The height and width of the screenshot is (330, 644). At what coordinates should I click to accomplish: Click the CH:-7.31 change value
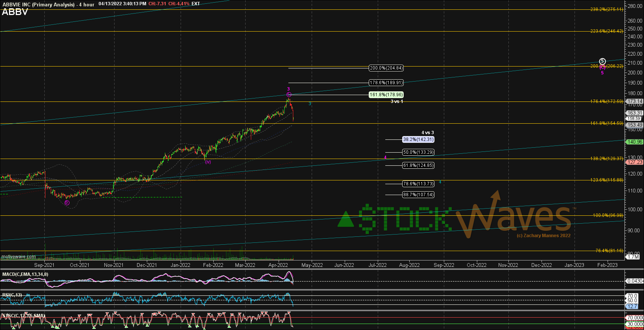[x=157, y=4]
